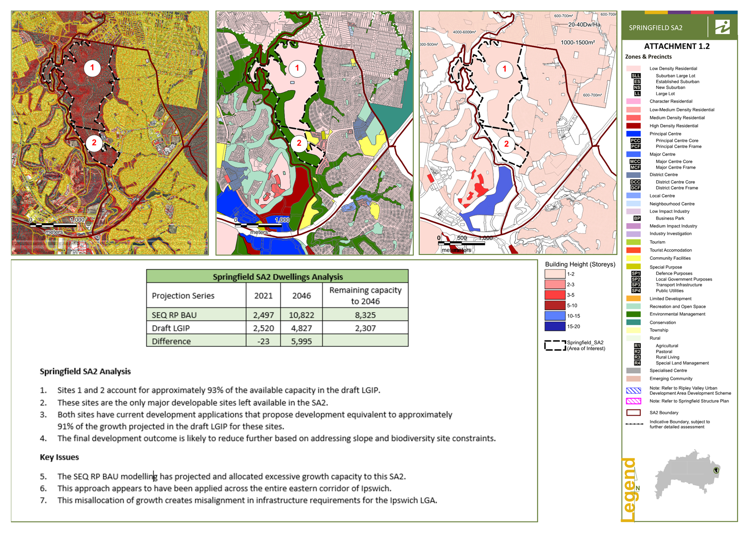Click the Environmental Management green swatch
Screen dimensions: 756x534
(634, 314)
